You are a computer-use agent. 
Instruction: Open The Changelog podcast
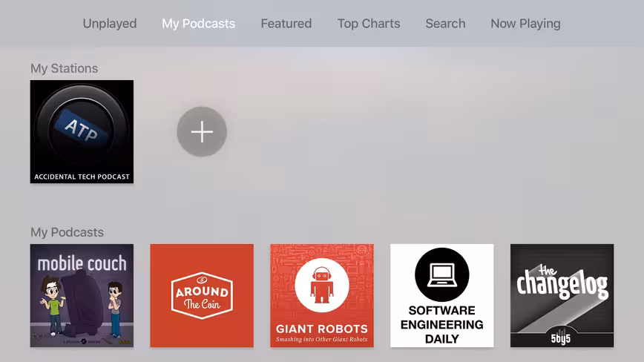pos(562,295)
